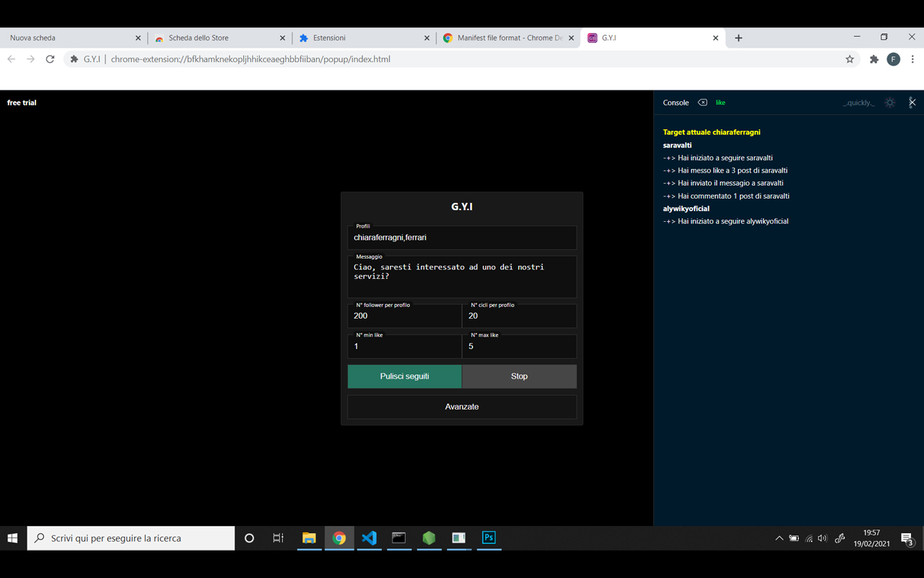924x578 pixels.
Task: Focus the N° follower per profilo field
Action: [404, 316]
